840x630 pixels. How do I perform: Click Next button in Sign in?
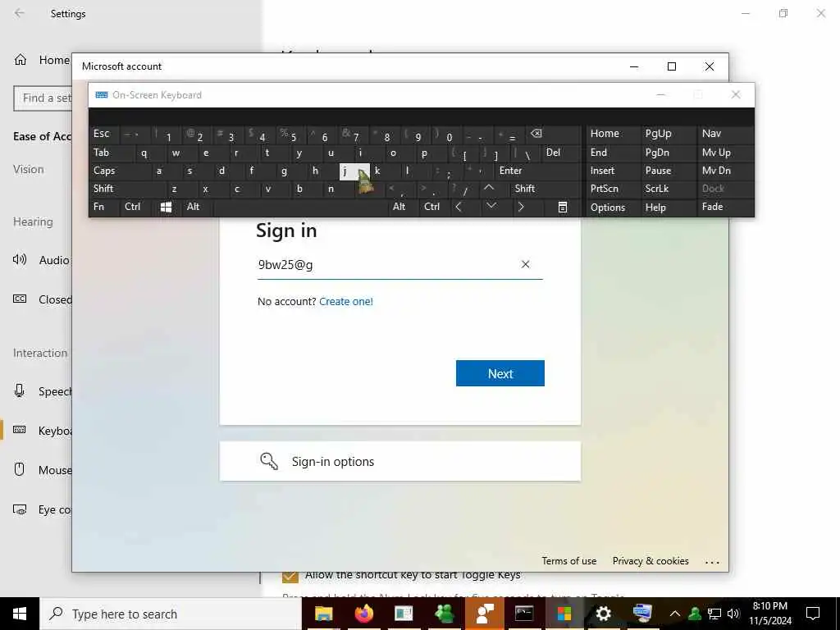click(x=500, y=373)
